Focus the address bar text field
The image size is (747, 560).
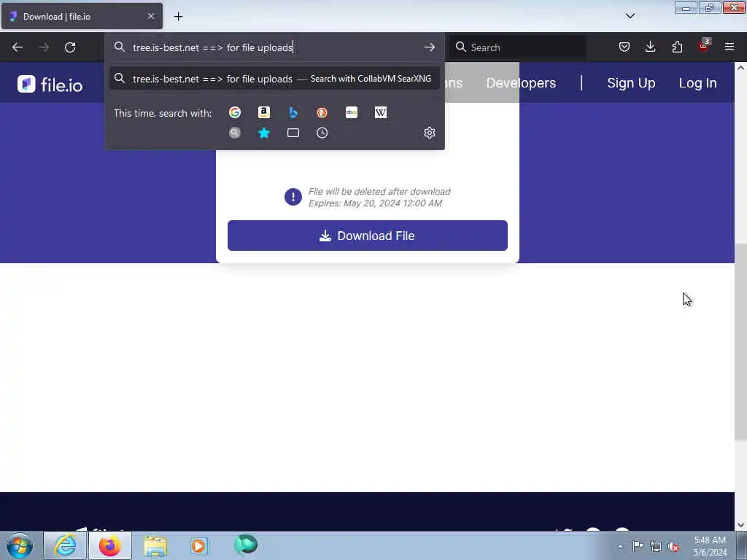274,47
